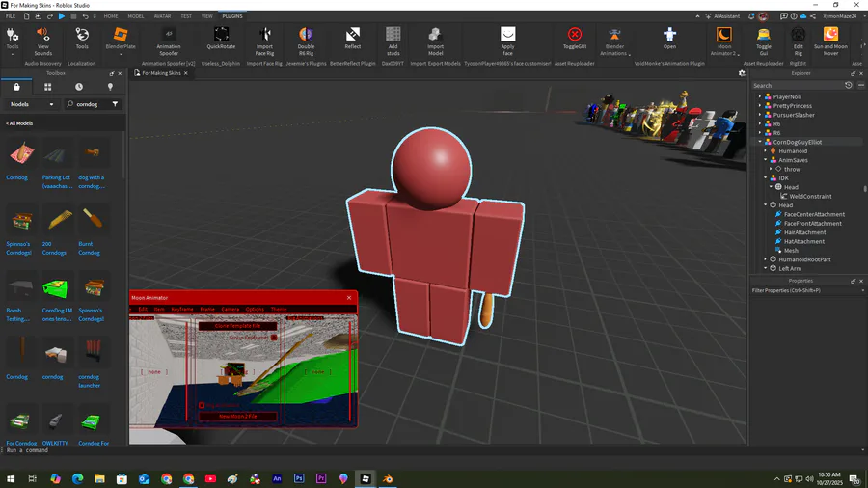
Task: Open the Import Model plugin
Action: (435, 41)
